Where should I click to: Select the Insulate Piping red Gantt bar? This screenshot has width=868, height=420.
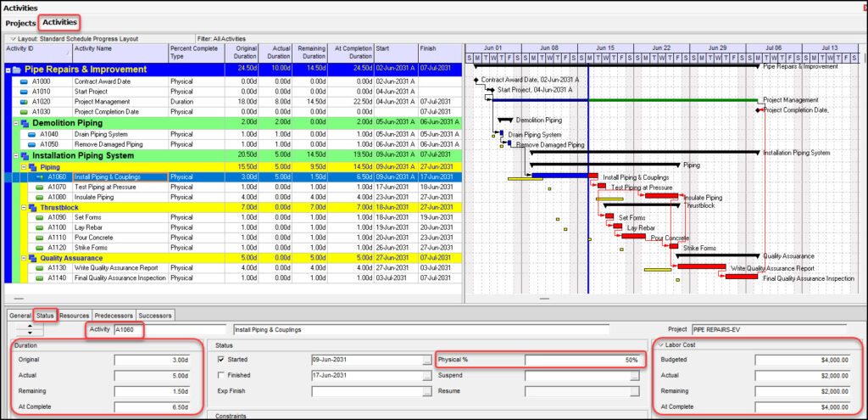[x=661, y=196]
